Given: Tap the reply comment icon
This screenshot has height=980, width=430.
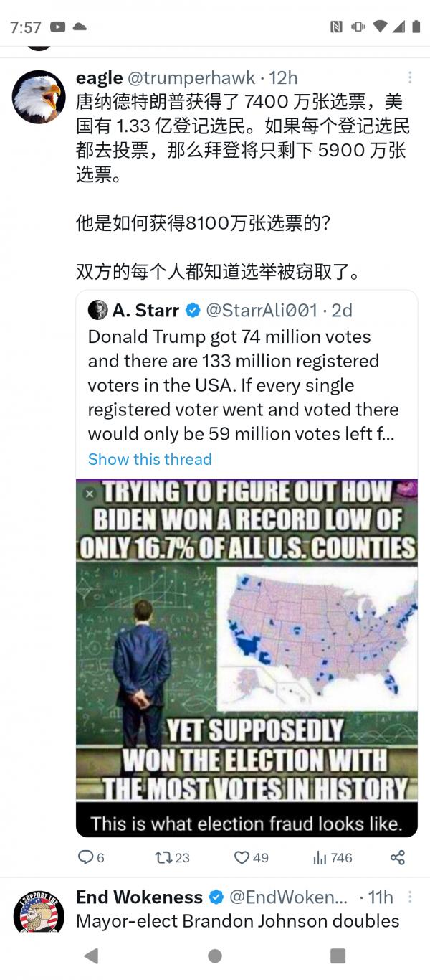Looking at the screenshot, I should coord(85,857).
